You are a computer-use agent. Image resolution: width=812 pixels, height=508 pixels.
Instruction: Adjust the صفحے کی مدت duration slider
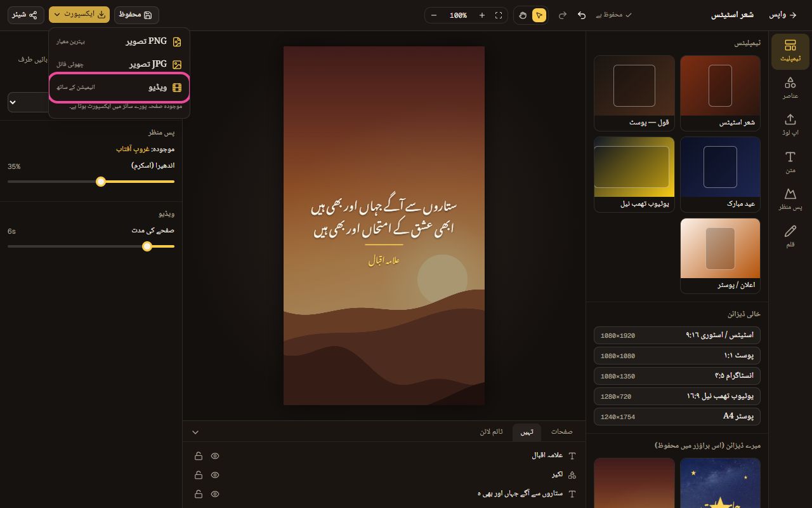tap(91, 246)
